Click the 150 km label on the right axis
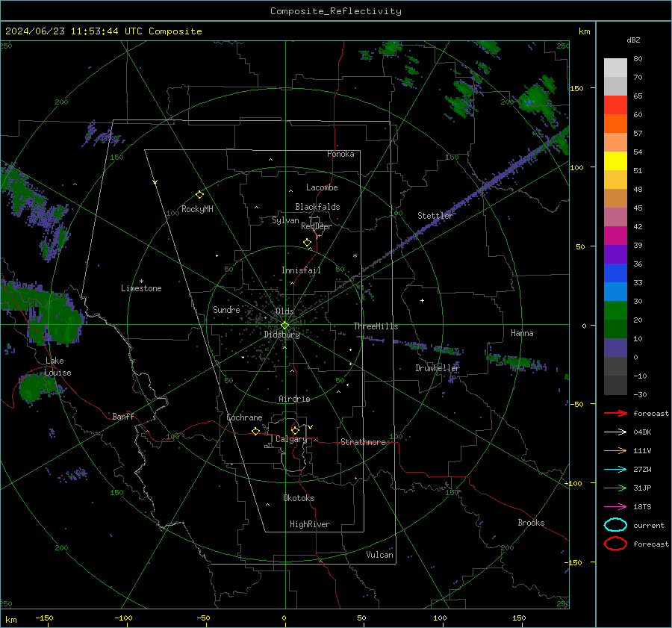 click(x=576, y=88)
